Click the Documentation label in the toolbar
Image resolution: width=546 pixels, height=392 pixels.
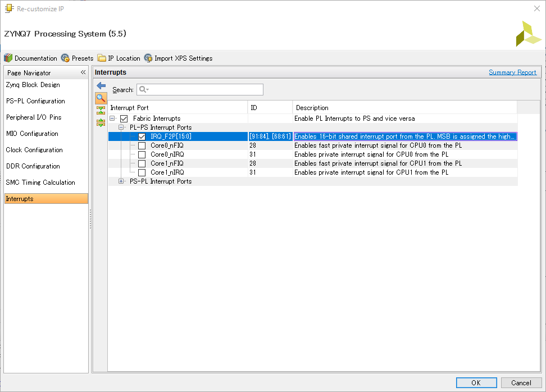pos(35,58)
